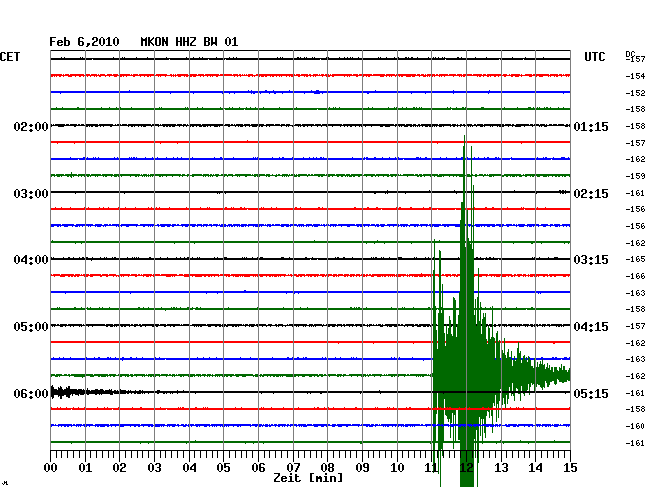This screenshot has height=494, width=650.
Task: Pick minute tick label '04' on the Zeit axis
Action: pyautogui.click(x=189, y=468)
